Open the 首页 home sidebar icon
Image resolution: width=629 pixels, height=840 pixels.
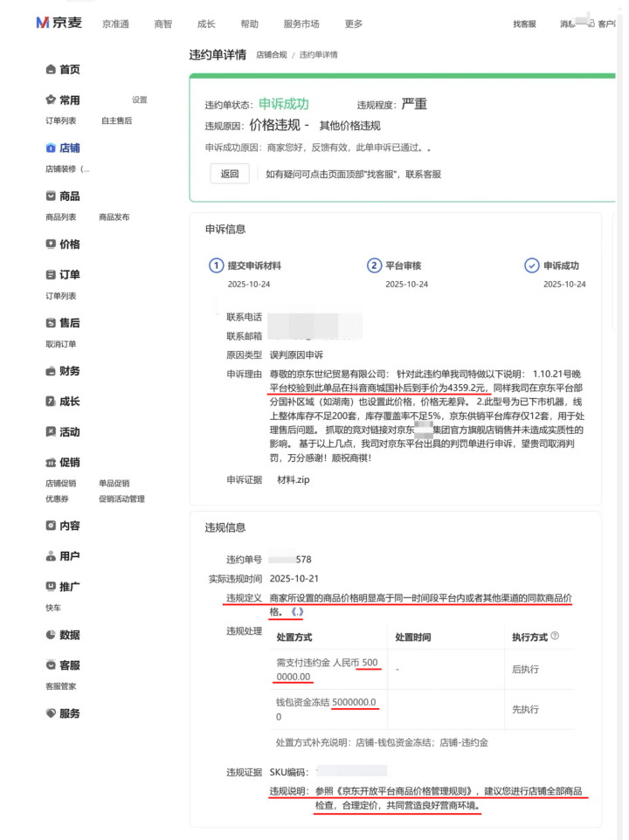pos(51,70)
